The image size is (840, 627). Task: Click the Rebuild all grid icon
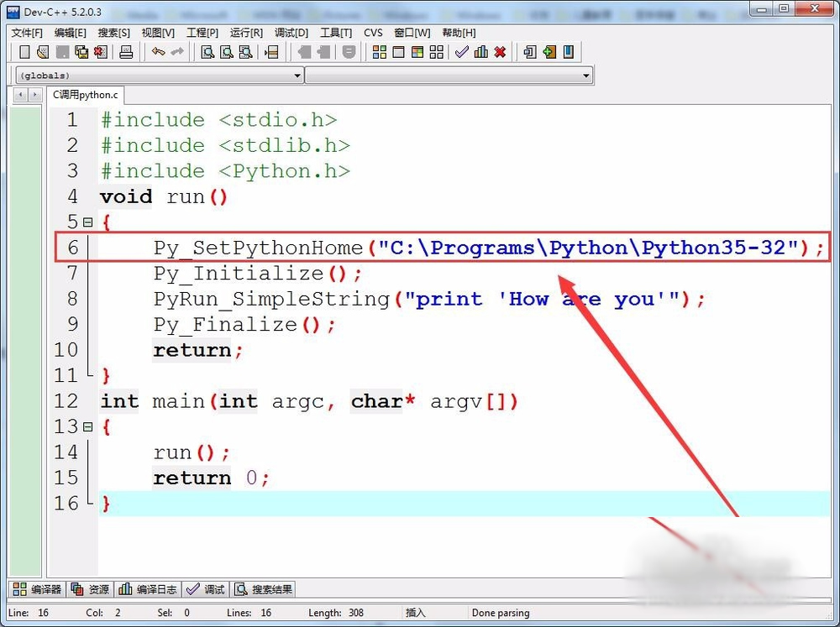pyautogui.click(x=437, y=52)
